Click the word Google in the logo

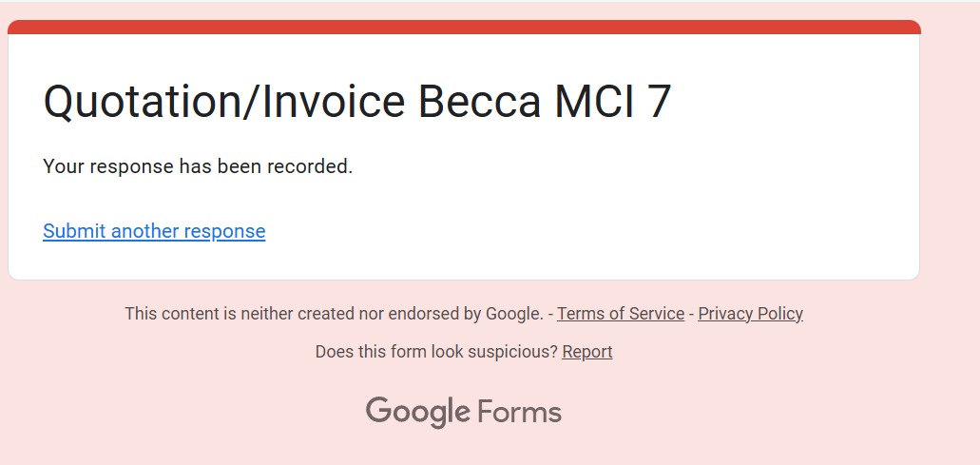point(417,412)
